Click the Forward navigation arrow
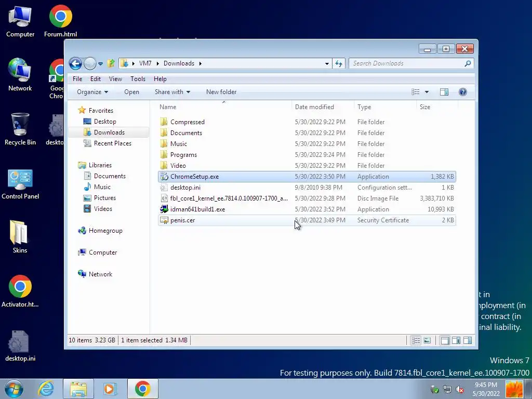 coord(90,63)
